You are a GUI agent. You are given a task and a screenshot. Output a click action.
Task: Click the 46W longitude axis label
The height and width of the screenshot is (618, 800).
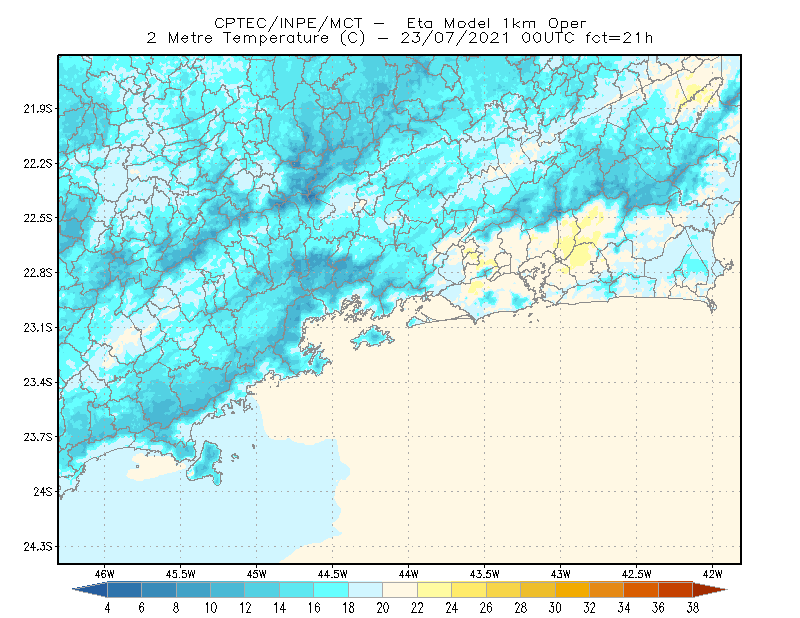(105, 574)
